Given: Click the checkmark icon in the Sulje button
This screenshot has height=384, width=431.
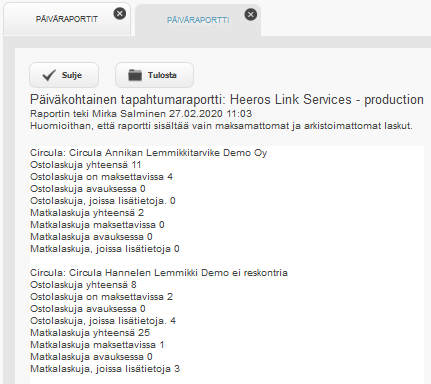Looking at the screenshot, I should pos(49,75).
